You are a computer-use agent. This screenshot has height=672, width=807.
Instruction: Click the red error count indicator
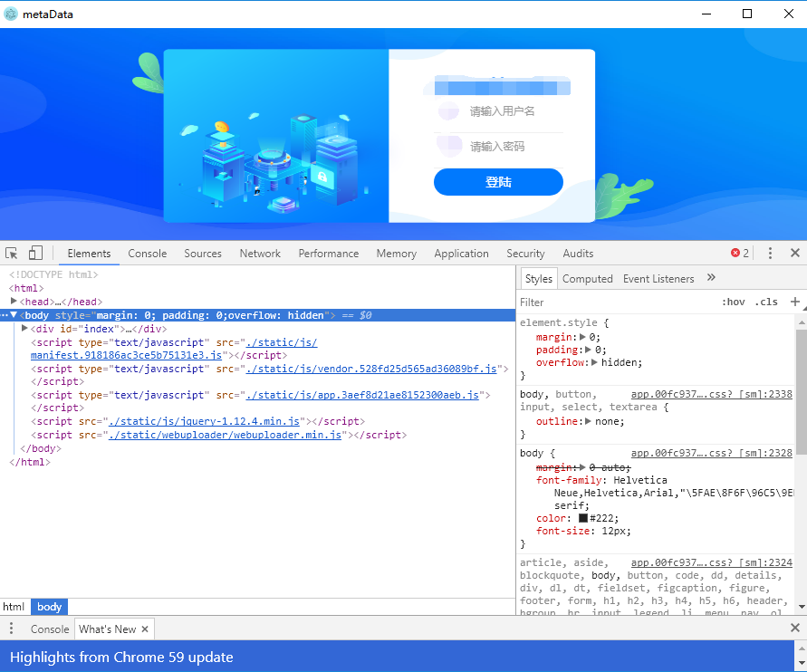tap(740, 254)
